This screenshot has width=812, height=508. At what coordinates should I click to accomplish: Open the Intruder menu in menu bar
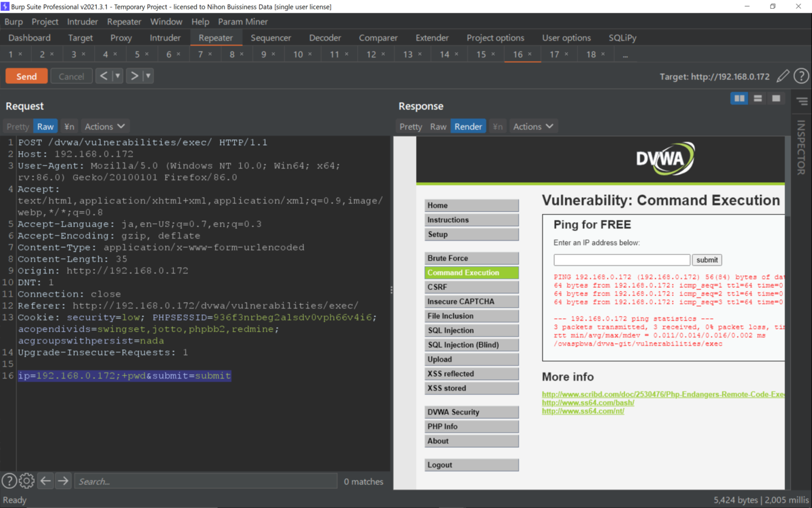coord(83,22)
